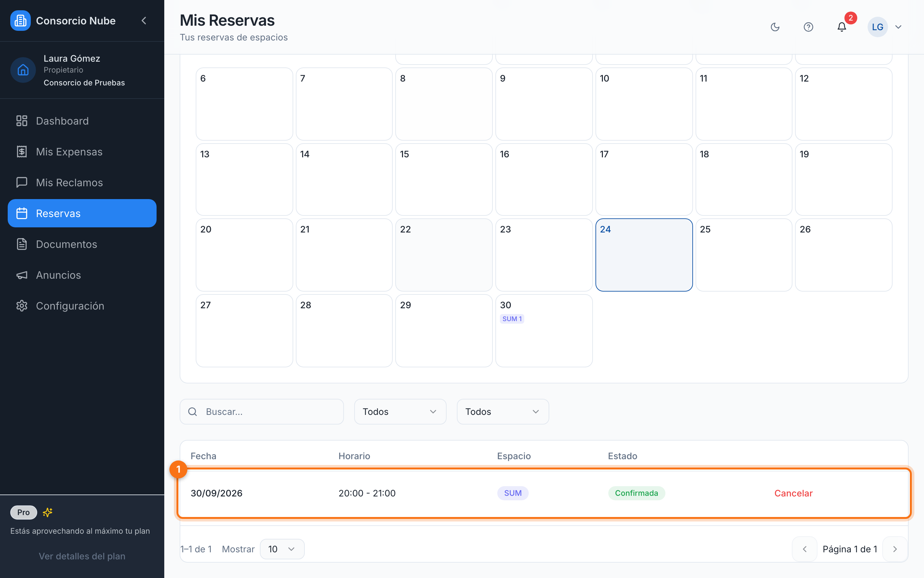This screenshot has width=924, height=578.
Task: Click the sparkle icon next to Pro badge
Action: (x=48, y=512)
